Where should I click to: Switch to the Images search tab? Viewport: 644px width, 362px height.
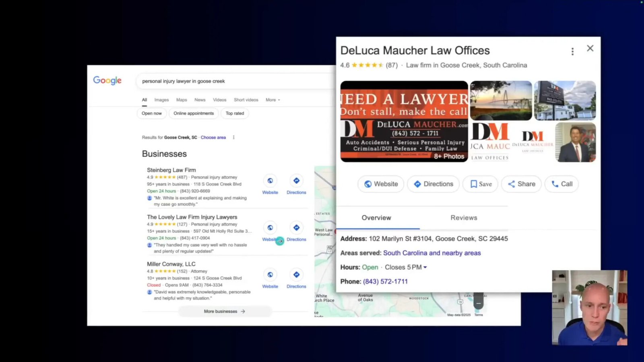(x=161, y=100)
